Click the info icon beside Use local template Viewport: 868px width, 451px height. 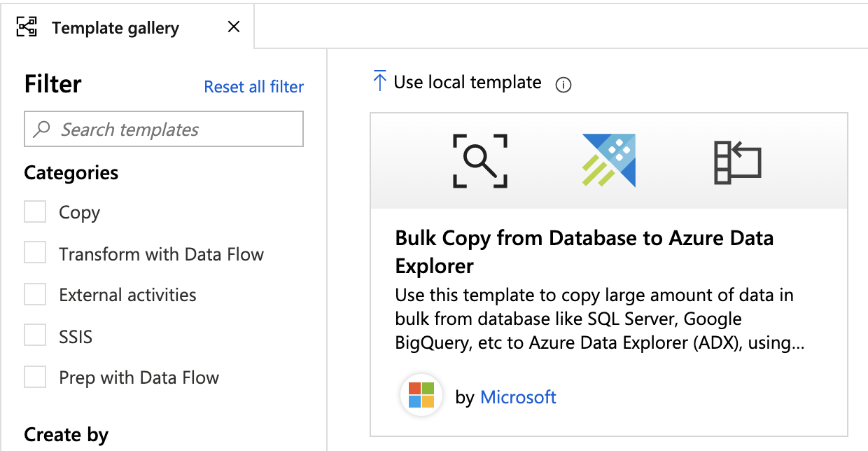pos(563,85)
